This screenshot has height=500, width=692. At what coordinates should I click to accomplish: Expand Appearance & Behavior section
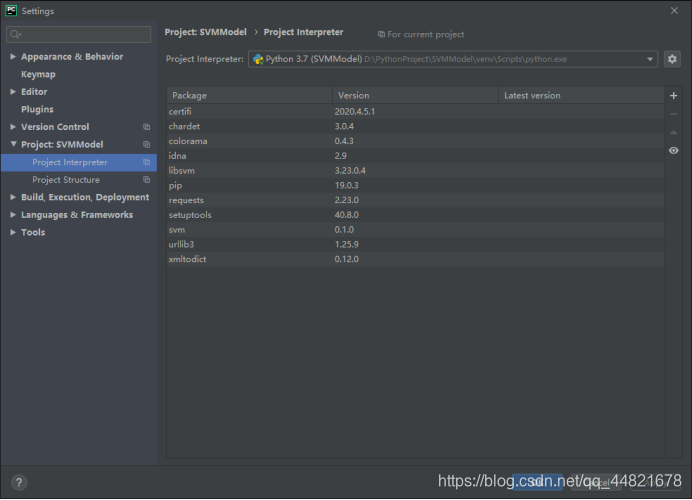coord(13,56)
